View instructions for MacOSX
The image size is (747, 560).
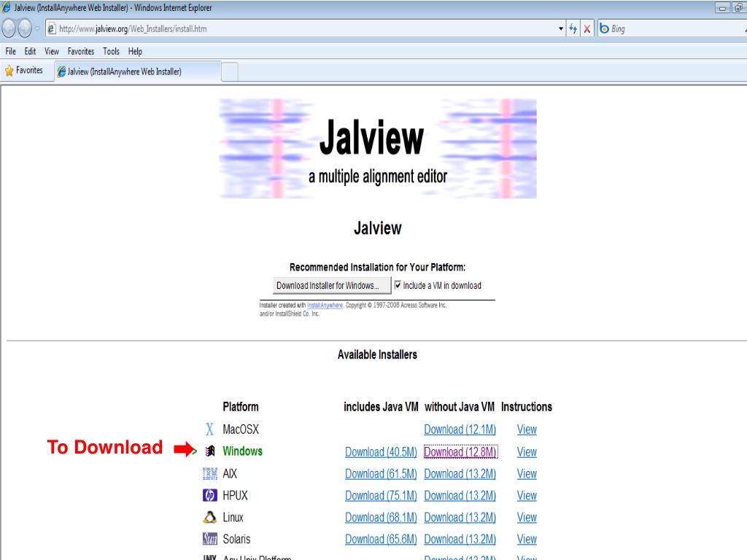pyautogui.click(x=527, y=429)
